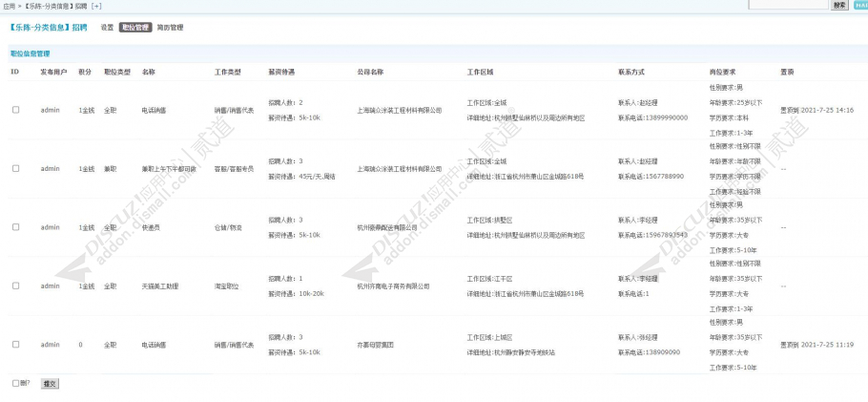Click the 发布用户 column header

(x=53, y=72)
